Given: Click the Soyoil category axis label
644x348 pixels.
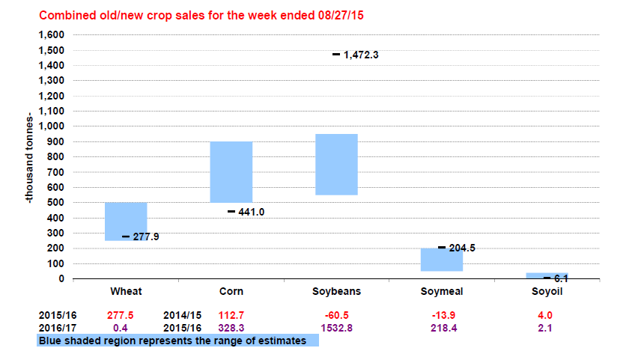Looking at the screenshot, I should 547,292.
